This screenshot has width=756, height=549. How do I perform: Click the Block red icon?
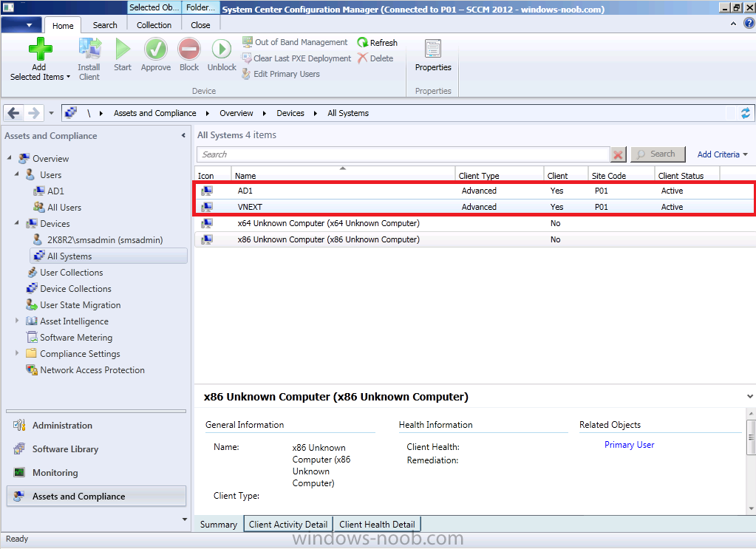click(x=189, y=49)
